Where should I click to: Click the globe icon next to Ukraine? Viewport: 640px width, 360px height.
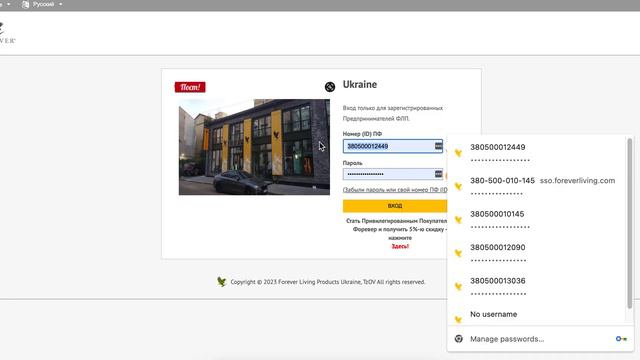[x=330, y=87]
